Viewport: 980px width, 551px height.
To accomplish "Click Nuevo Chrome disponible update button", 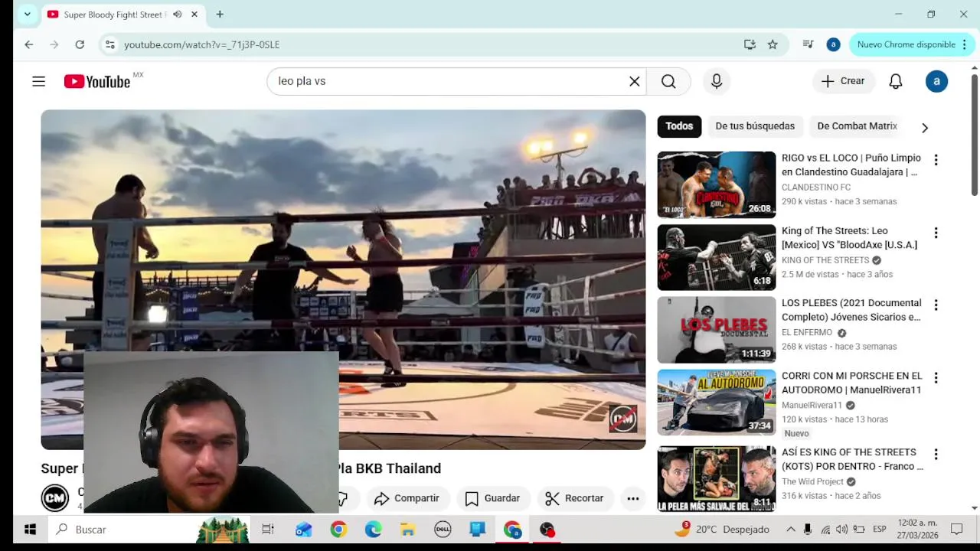I will coord(906,44).
